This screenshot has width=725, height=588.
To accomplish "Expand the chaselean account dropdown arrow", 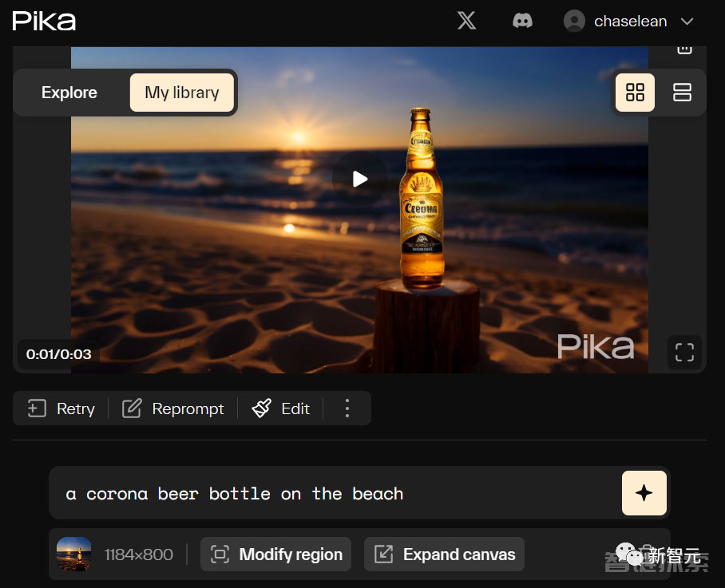I will tap(687, 22).
